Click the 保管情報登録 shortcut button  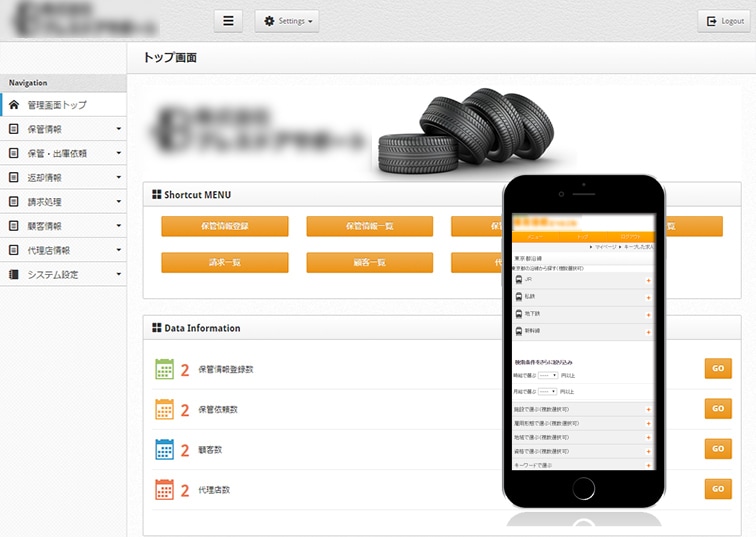click(x=225, y=226)
